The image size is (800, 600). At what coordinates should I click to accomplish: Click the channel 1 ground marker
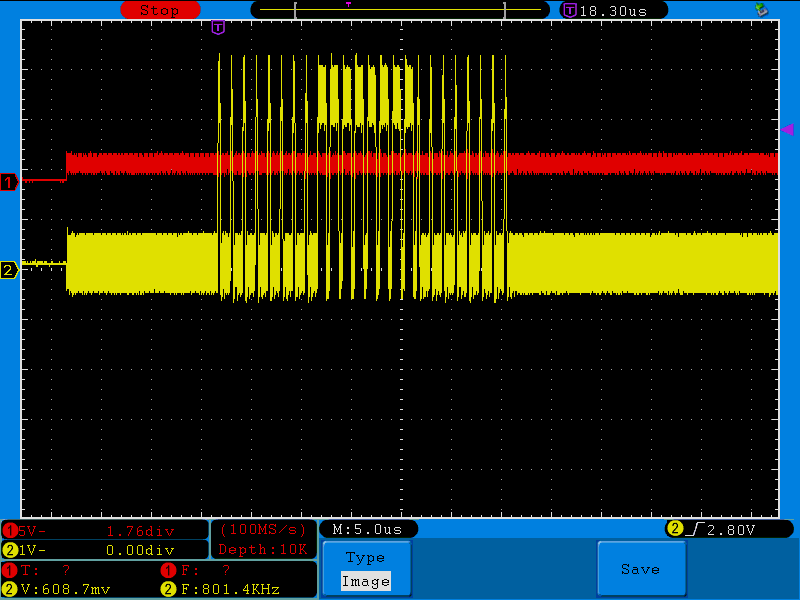[x=9, y=182]
